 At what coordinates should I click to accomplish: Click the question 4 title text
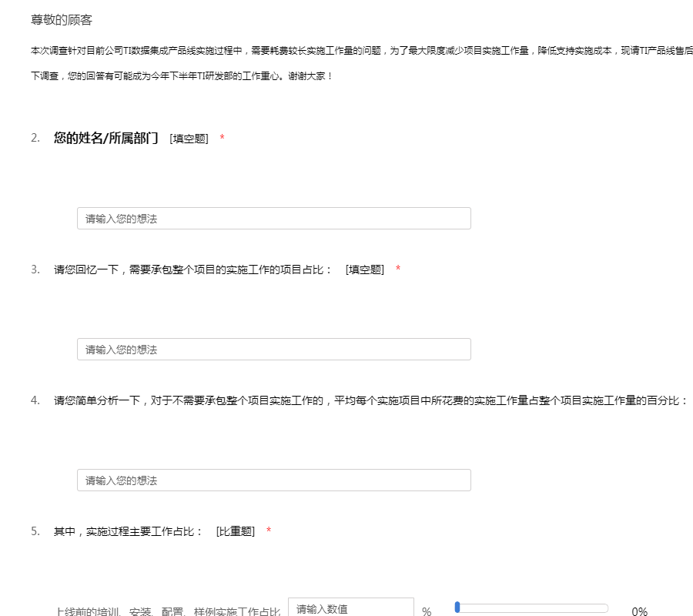click(x=370, y=400)
